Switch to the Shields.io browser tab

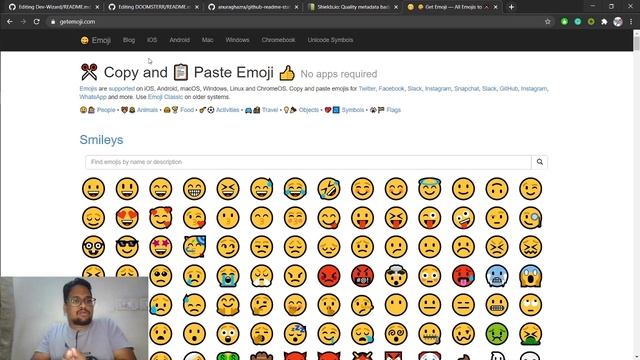point(353,7)
